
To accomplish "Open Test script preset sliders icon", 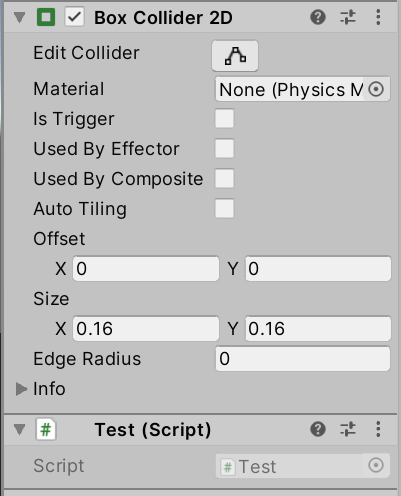I will coord(348,429).
